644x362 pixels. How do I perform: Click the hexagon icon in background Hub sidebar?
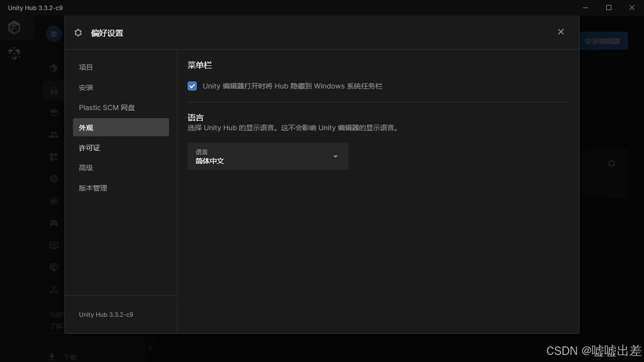(x=54, y=179)
